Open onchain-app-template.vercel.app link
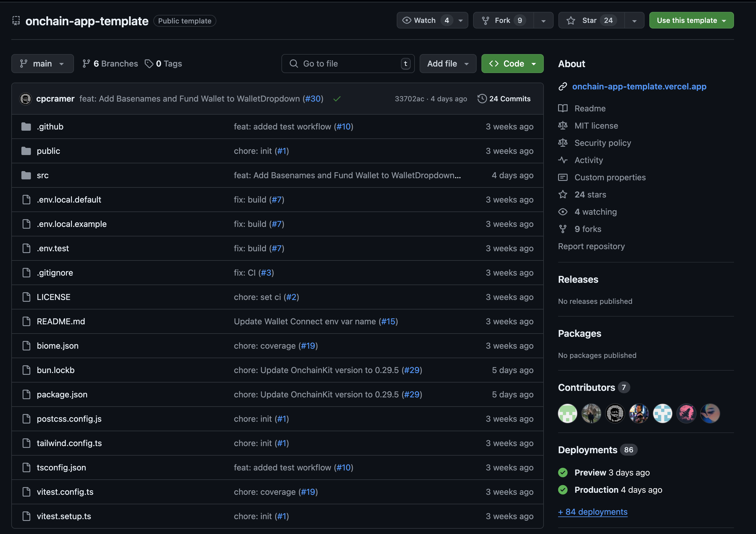 639,86
